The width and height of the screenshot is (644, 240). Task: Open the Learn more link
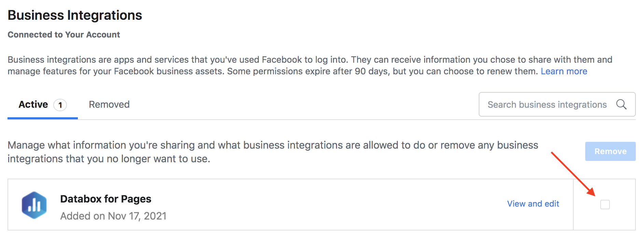[564, 71]
